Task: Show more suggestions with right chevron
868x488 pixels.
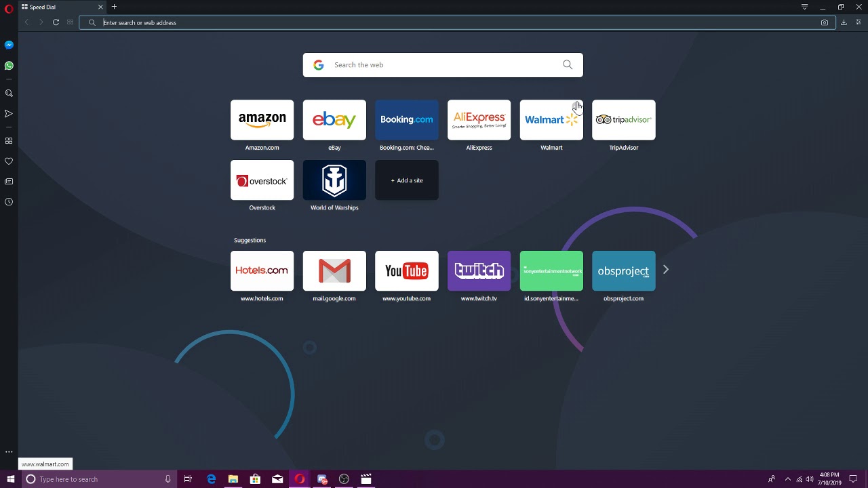Action: [666, 270]
